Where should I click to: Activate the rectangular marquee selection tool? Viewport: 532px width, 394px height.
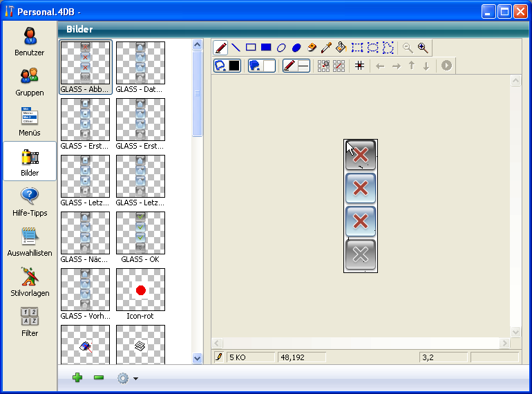pos(357,48)
